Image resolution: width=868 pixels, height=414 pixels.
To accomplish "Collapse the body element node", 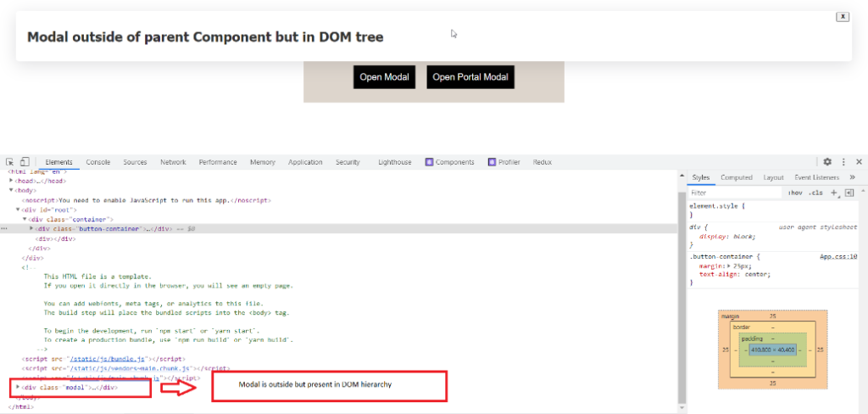I will [11, 190].
